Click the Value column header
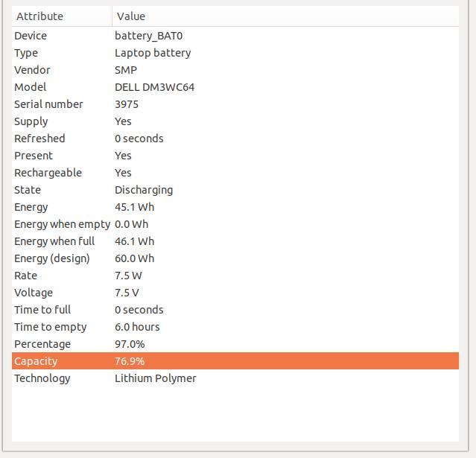This screenshot has width=476, height=458. click(x=285, y=16)
